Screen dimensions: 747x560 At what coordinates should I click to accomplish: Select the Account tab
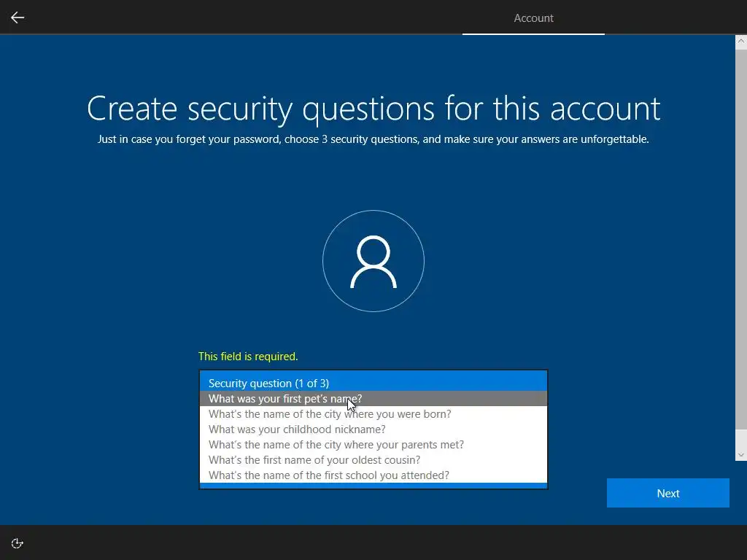(x=533, y=18)
